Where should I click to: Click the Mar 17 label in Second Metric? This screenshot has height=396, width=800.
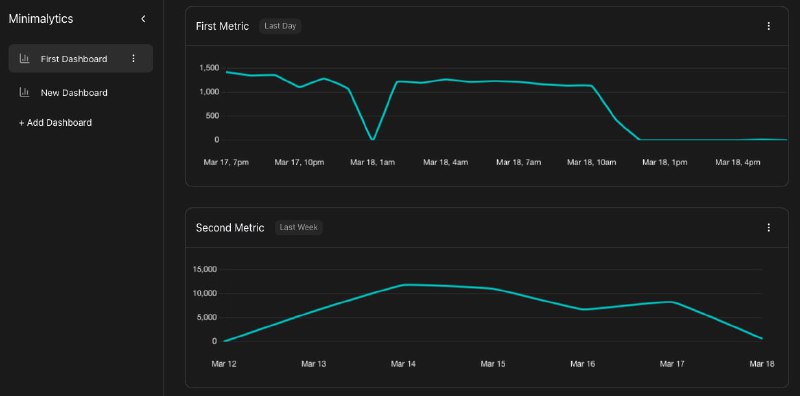(x=672, y=364)
